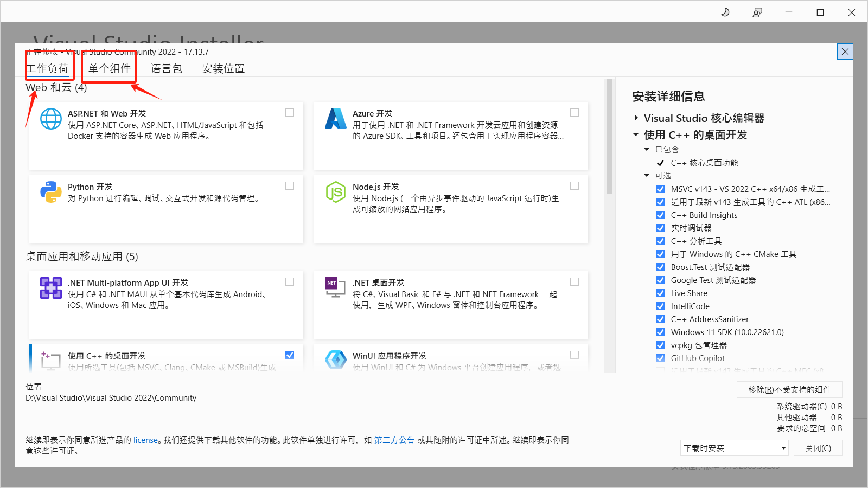Open the 第三方公告 link
This screenshot has width=868, height=488.
tap(394, 440)
